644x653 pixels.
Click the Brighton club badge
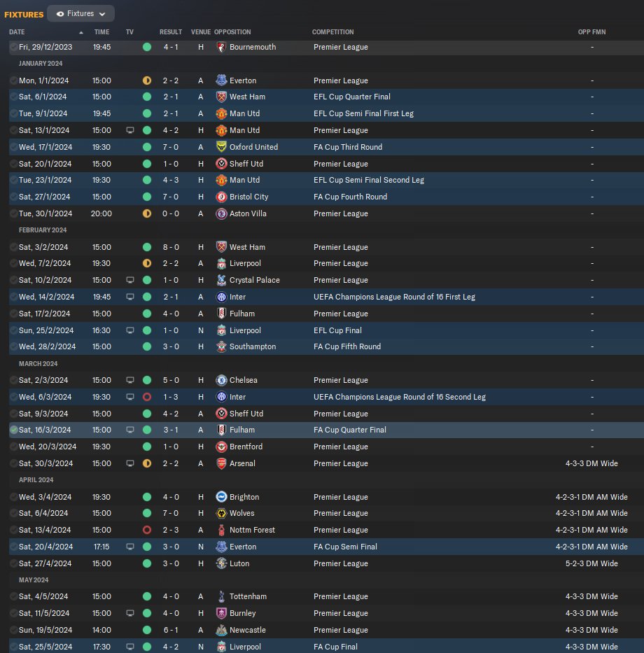click(221, 497)
